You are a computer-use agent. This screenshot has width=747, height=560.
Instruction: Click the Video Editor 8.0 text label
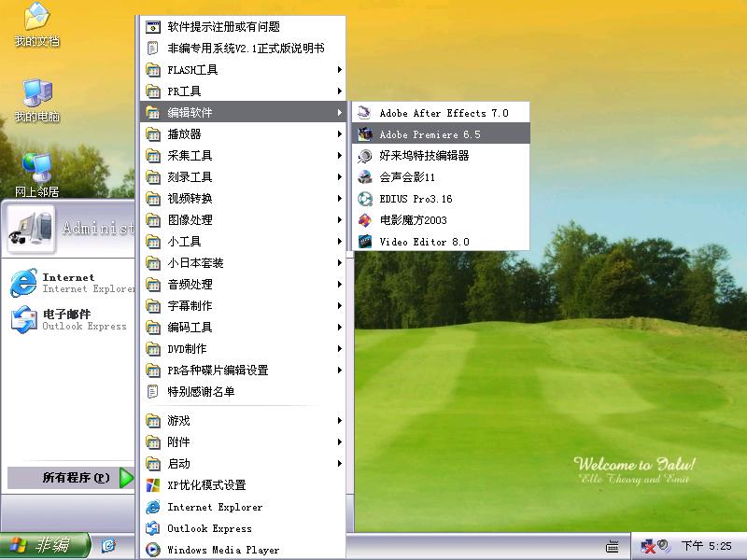tap(424, 242)
